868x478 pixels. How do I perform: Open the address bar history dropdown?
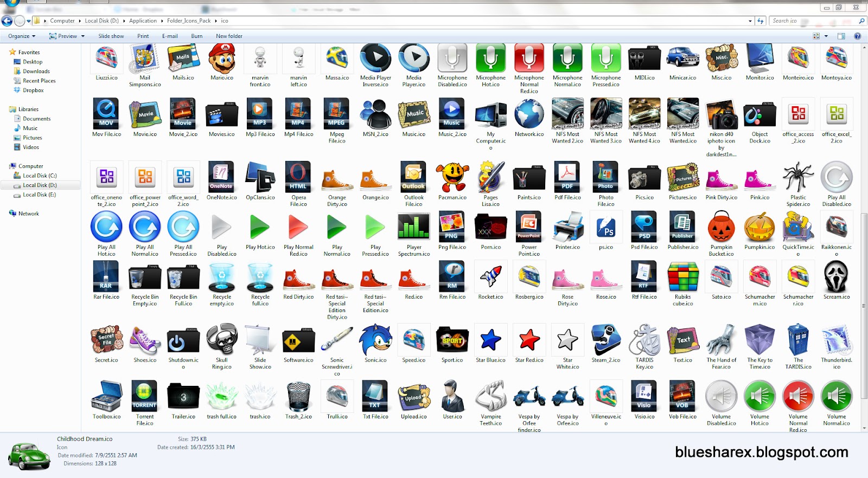point(750,21)
